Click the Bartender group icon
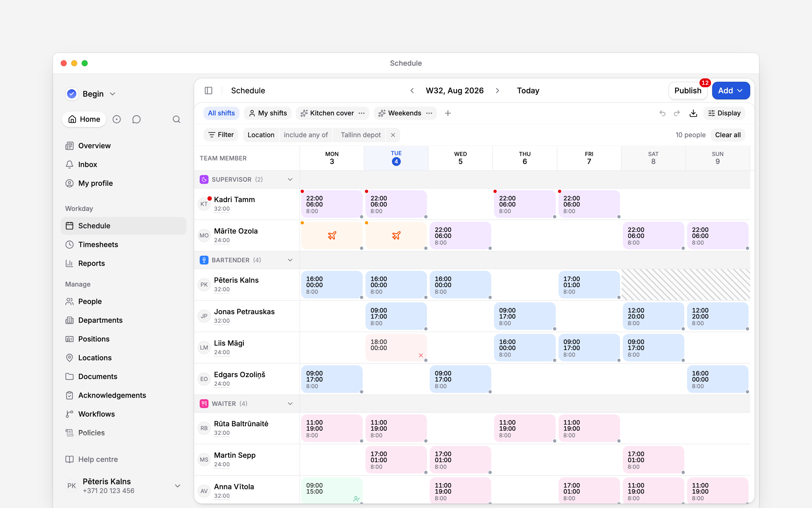The height and width of the screenshot is (508, 812). [204, 260]
